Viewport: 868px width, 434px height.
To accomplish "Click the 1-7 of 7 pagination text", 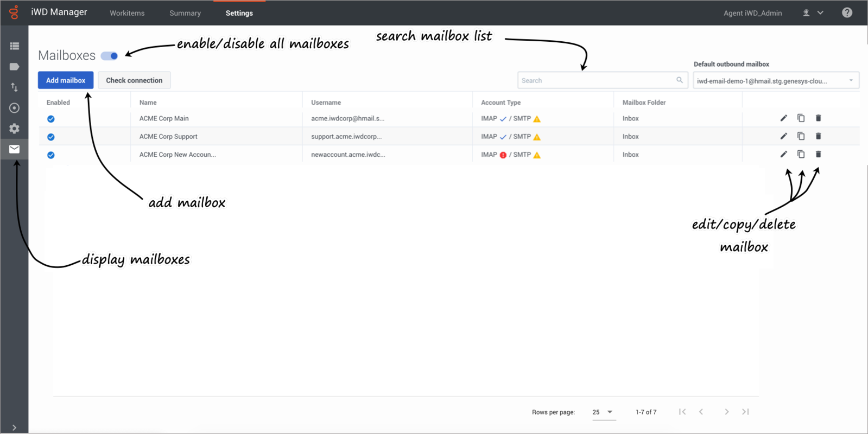I will tap(646, 412).
